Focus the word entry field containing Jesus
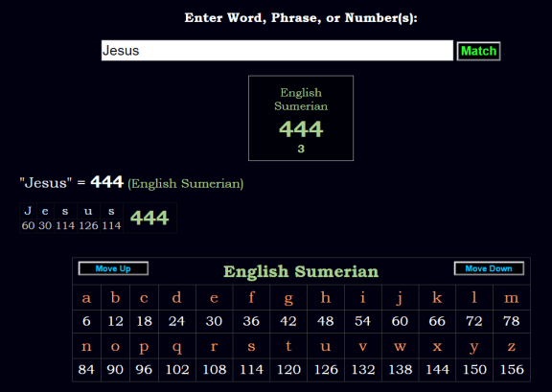The image size is (552, 392). coord(277,51)
